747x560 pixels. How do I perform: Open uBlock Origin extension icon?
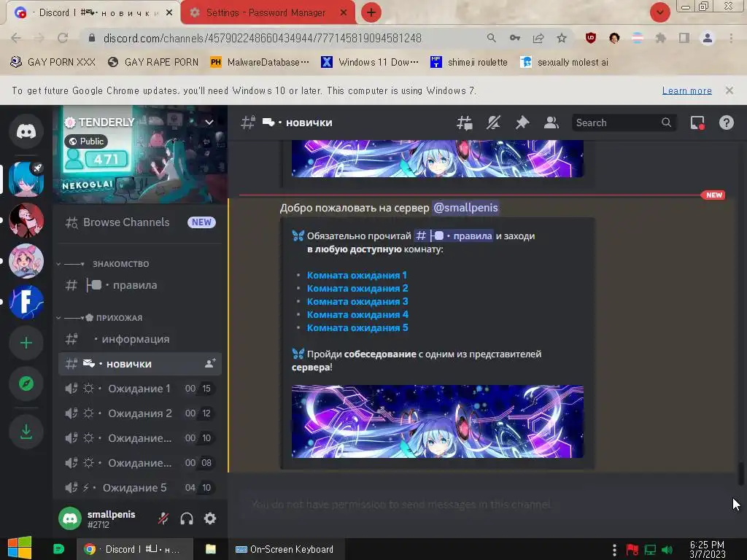591,38
